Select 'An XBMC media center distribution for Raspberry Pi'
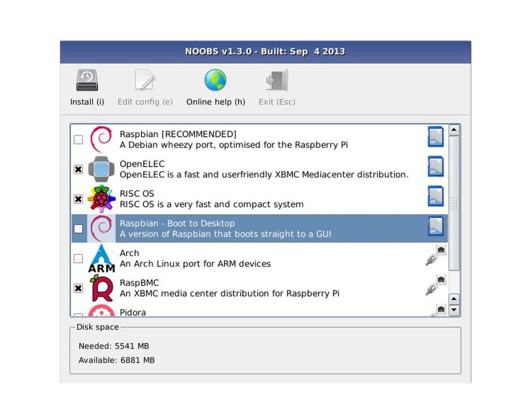 229,293
